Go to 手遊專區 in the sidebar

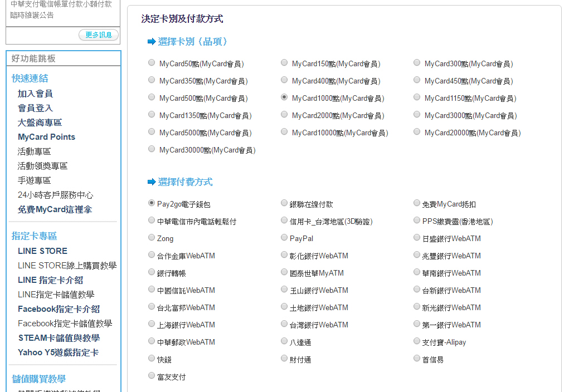[34, 180]
